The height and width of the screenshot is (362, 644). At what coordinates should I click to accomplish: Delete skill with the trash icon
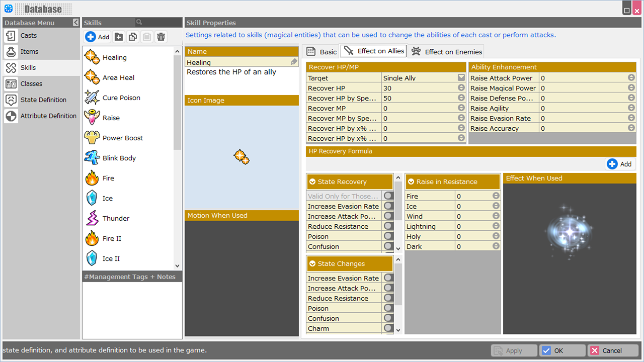161,37
